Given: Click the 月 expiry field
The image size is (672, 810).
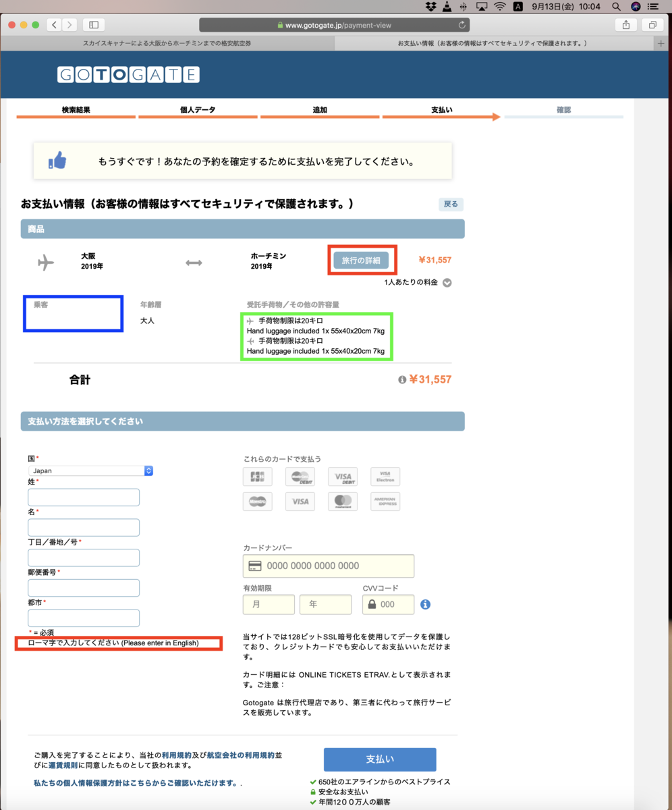Looking at the screenshot, I should tap(269, 604).
